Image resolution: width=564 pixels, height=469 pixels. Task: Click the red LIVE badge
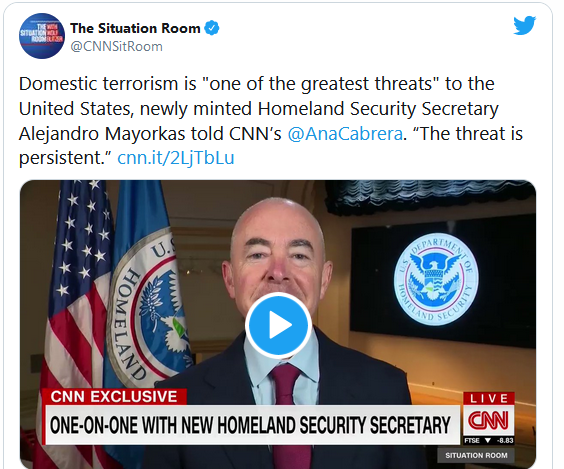click(488, 399)
